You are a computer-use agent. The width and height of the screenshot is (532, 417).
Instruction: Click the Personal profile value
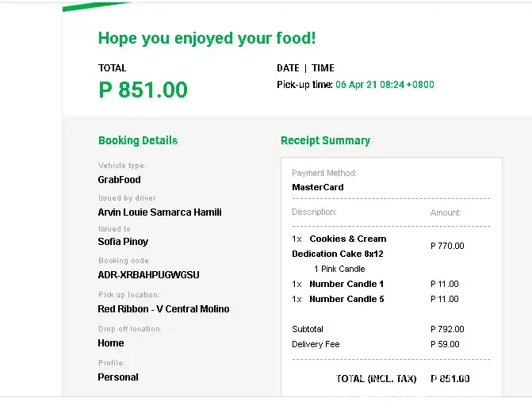(x=118, y=377)
